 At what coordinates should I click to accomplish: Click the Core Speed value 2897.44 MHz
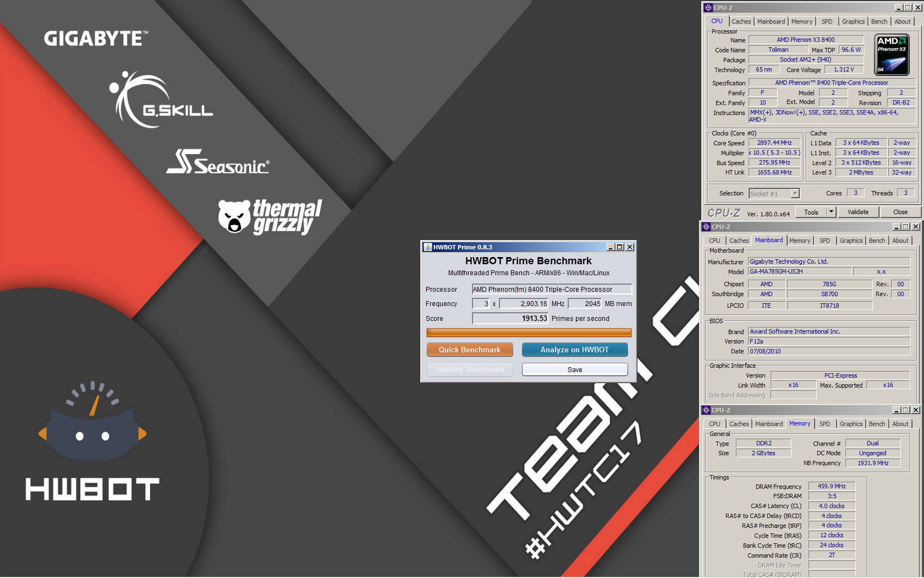(774, 143)
